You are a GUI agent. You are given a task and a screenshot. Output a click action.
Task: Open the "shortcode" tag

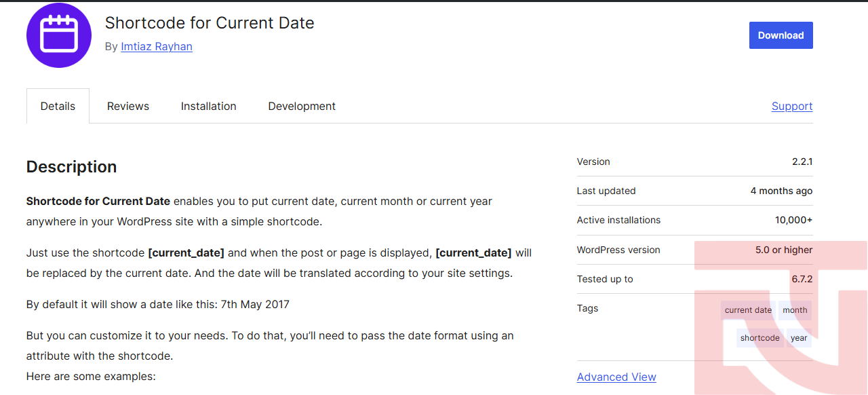pyautogui.click(x=760, y=338)
